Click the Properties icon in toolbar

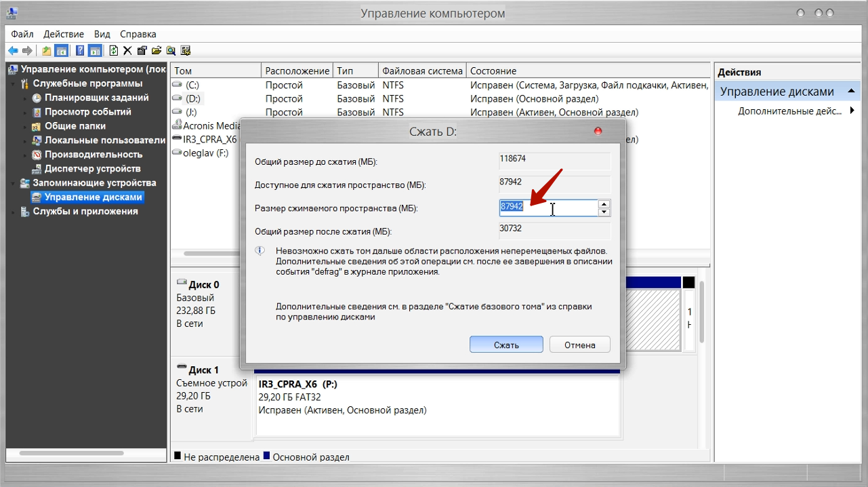click(x=142, y=51)
